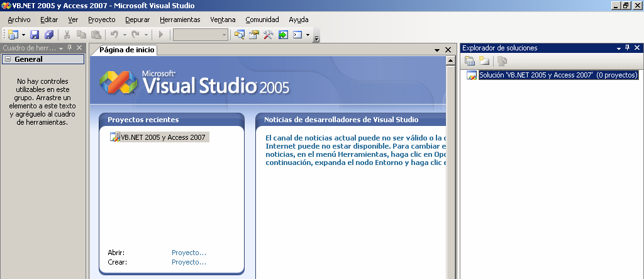The image size is (644, 279).
Task: Click the Command Window toolbar icon
Action: 297,35
